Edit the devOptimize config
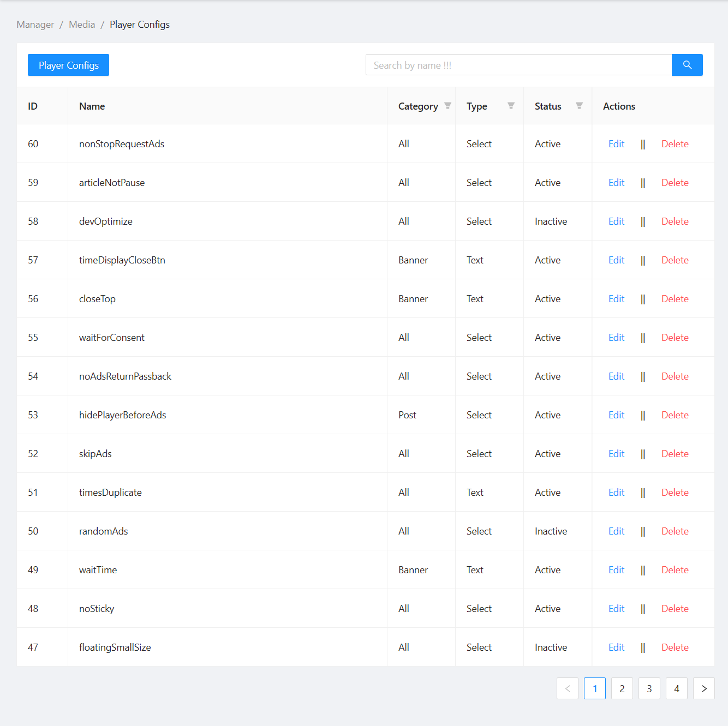This screenshot has width=728, height=726. coord(617,221)
